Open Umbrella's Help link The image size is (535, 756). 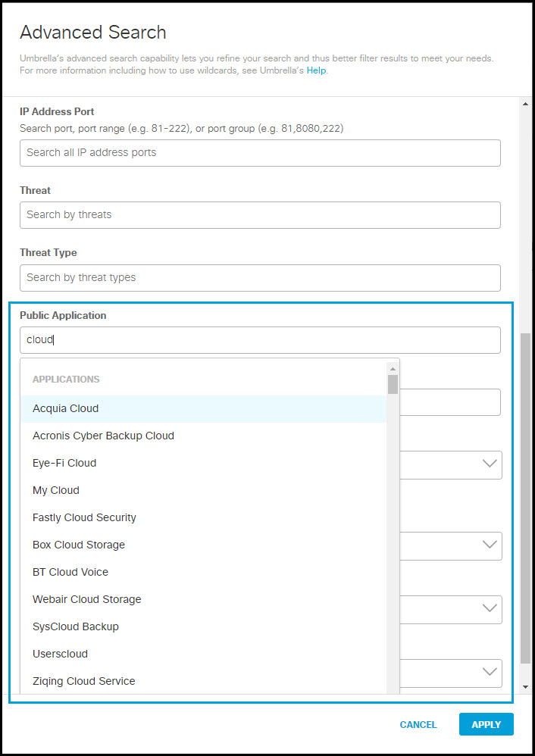click(x=317, y=70)
